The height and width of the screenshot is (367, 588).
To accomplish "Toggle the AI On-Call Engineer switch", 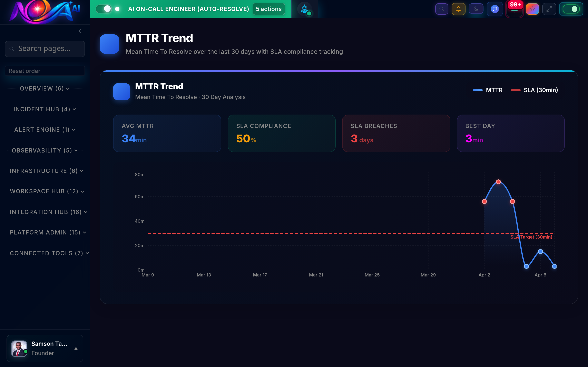I will pyautogui.click(x=104, y=9).
